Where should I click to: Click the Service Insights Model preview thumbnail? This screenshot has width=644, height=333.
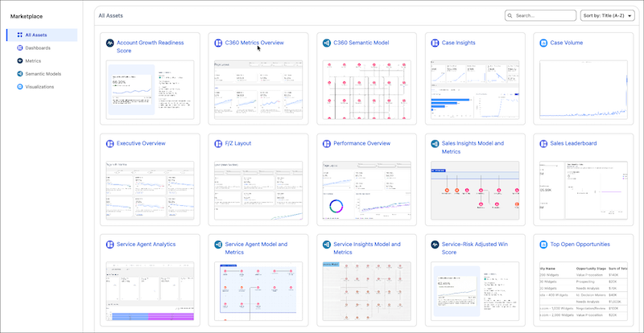(x=367, y=291)
